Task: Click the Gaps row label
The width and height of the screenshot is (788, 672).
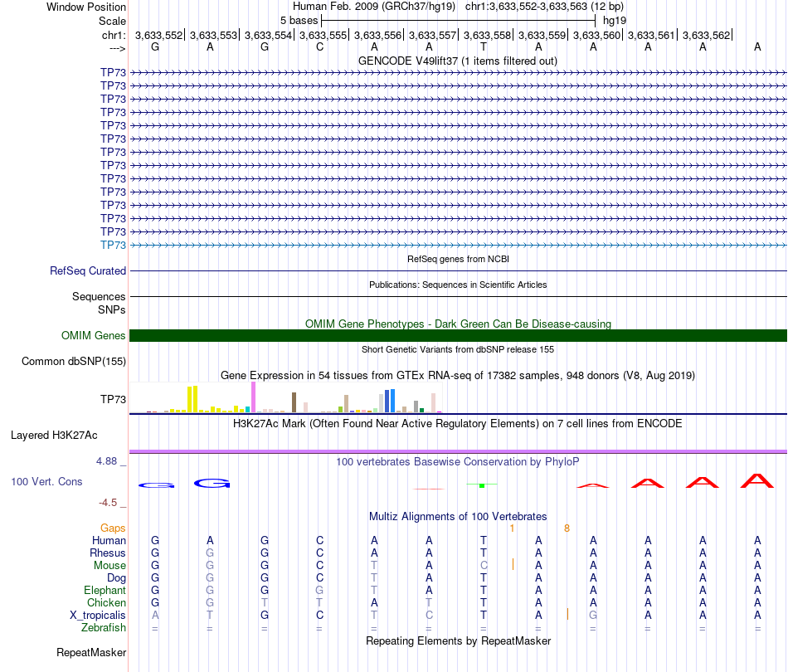Action: click(x=113, y=528)
